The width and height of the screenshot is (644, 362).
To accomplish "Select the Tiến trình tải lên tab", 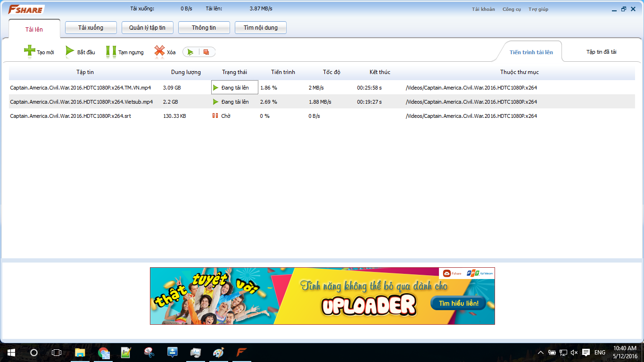I will pos(531,52).
